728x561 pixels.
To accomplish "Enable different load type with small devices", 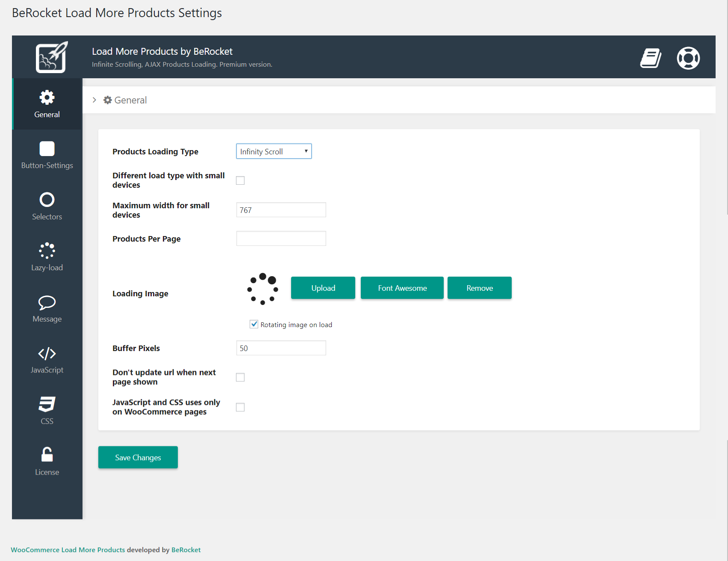I will click(x=240, y=180).
